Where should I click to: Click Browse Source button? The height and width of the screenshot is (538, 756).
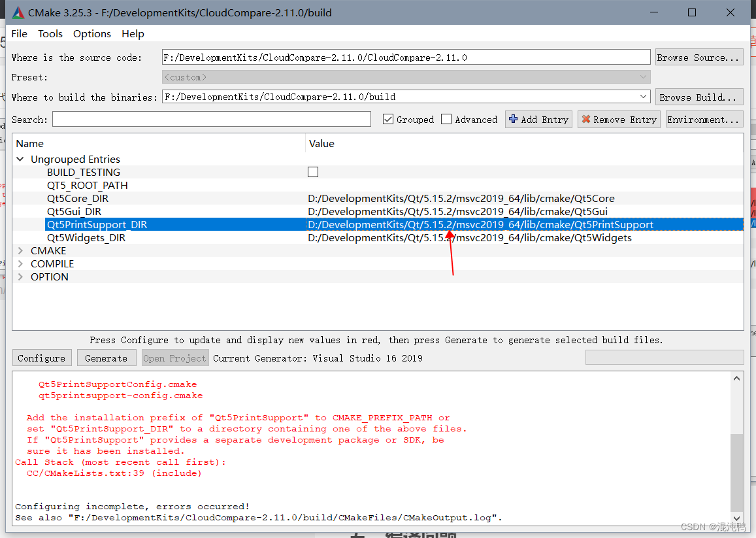(699, 58)
